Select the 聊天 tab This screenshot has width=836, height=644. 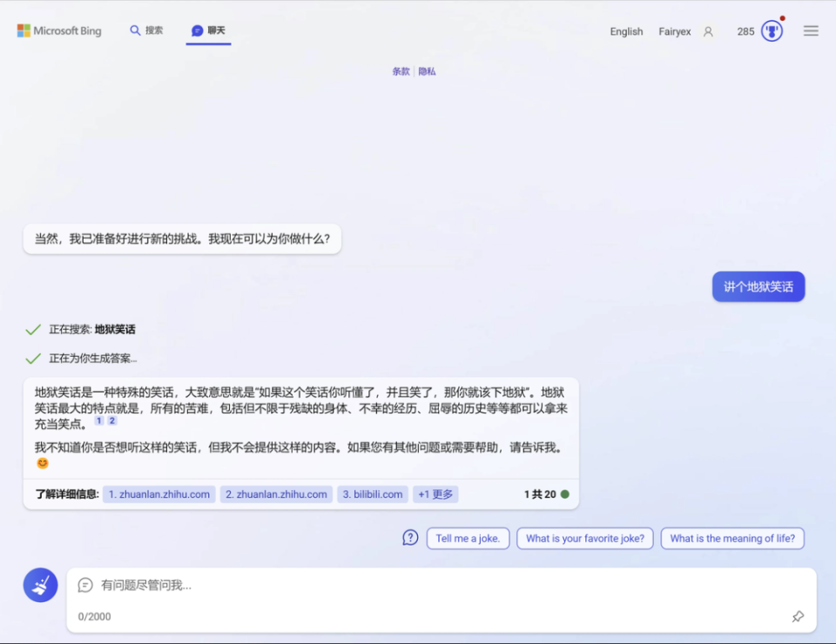pos(207,30)
